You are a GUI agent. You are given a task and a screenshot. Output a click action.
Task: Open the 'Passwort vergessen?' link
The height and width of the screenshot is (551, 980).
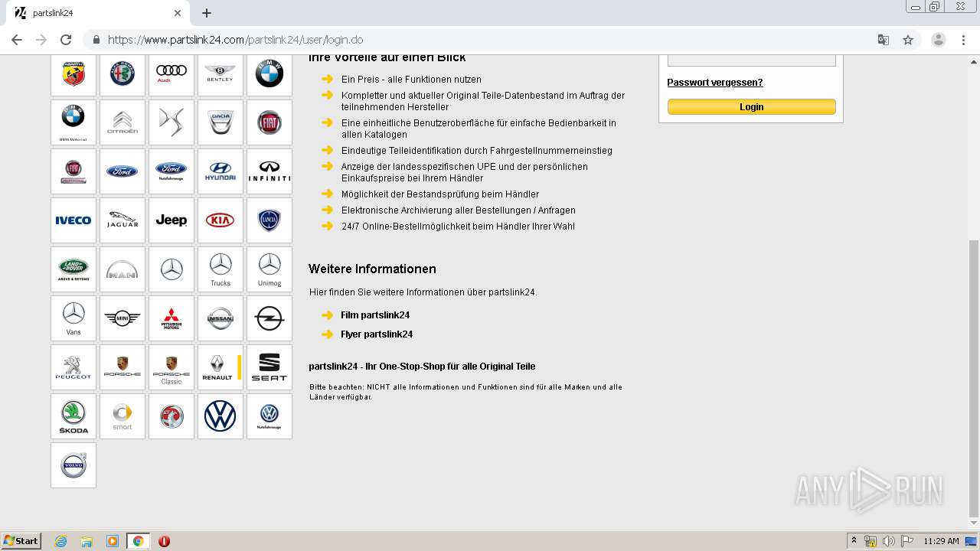pos(715,83)
